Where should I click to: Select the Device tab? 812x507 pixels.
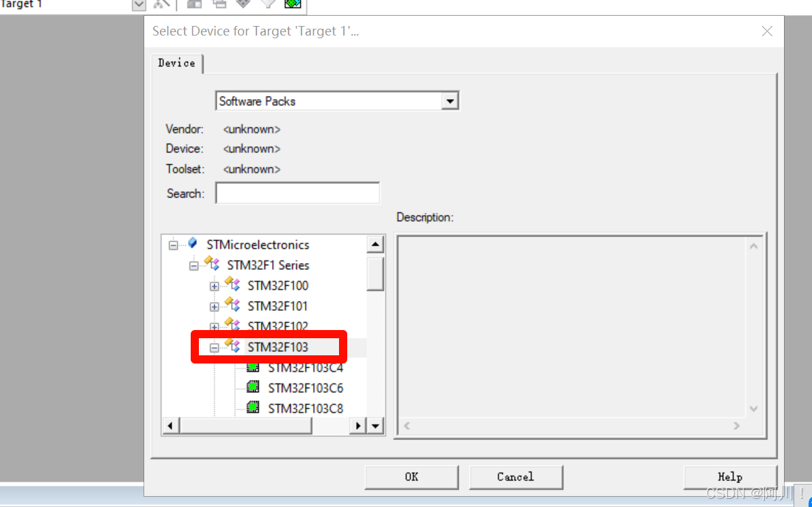pyautogui.click(x=176, y=63)
